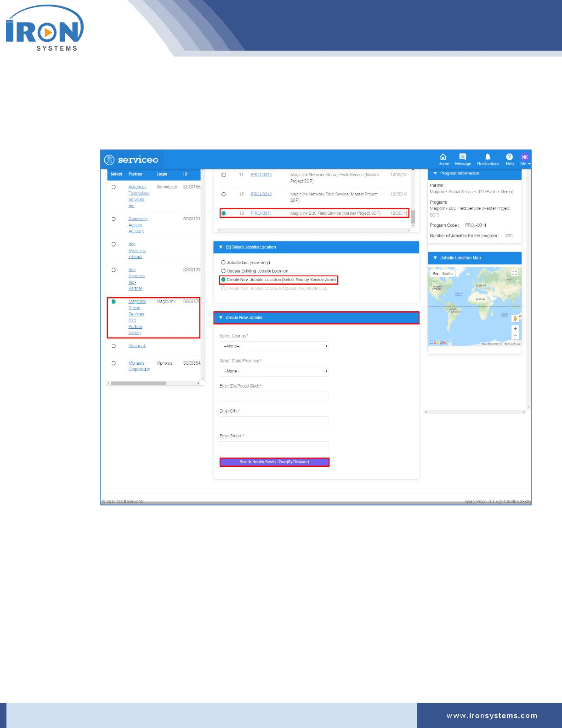
Task: Select Iron Systems Inc - Partner radio
Action: pos(114,270)
